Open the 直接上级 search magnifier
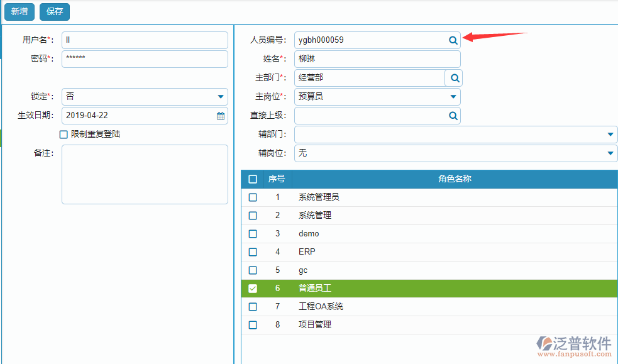This screenshot has width=618, height=364. [x=453, y=115]
